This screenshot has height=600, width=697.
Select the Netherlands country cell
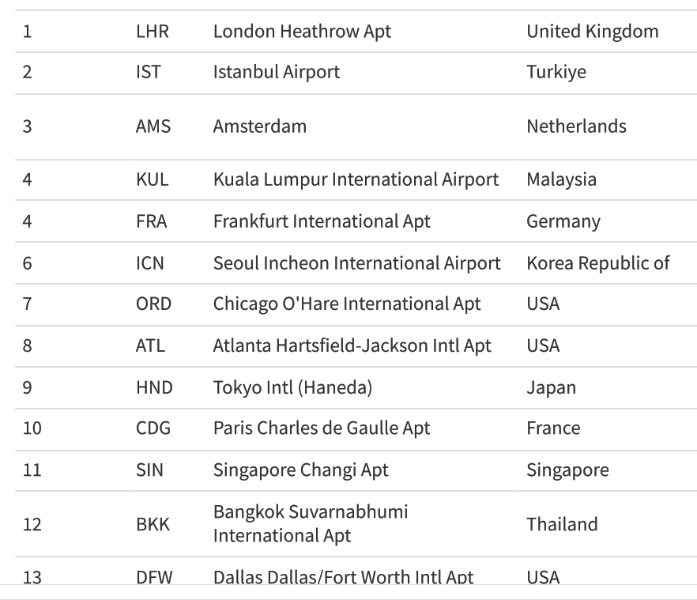click(576, 126)
